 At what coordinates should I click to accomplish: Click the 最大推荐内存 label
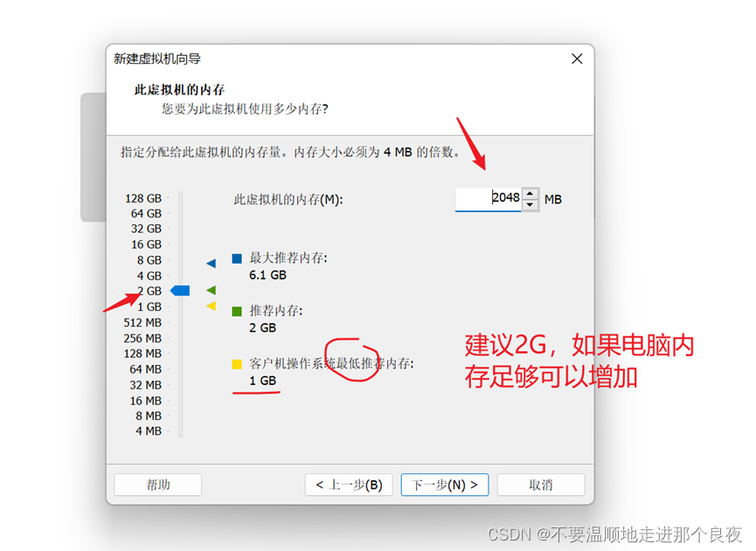click(288, 258)
